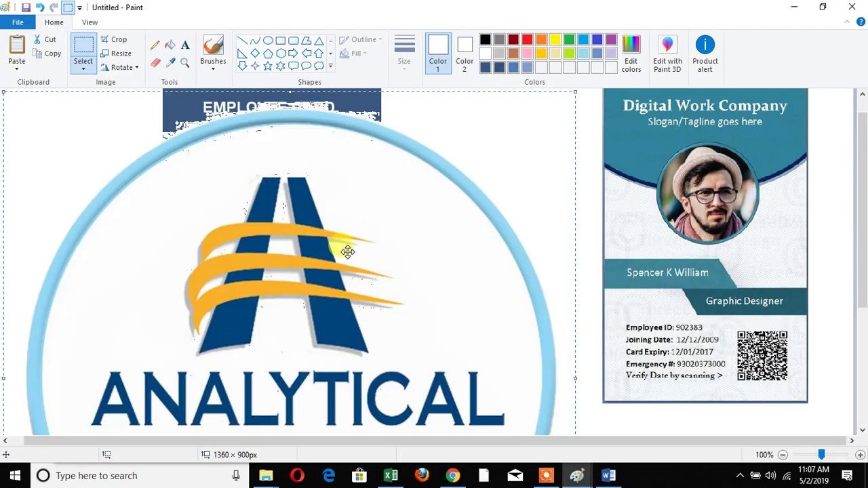Select the Pencil tool
Image resolution: width=868 pixels, height=488 pixels.
coord(155,45)
